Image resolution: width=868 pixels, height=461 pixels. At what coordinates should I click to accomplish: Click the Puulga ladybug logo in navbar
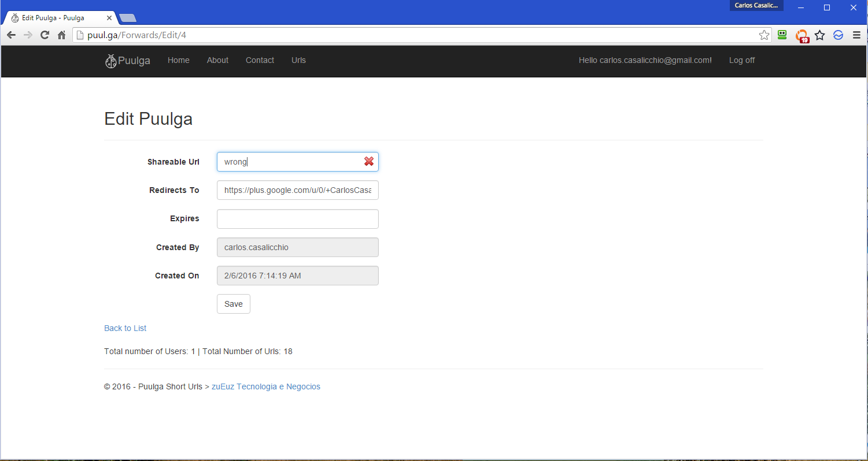pyautogui.click(x=111, y=61)
